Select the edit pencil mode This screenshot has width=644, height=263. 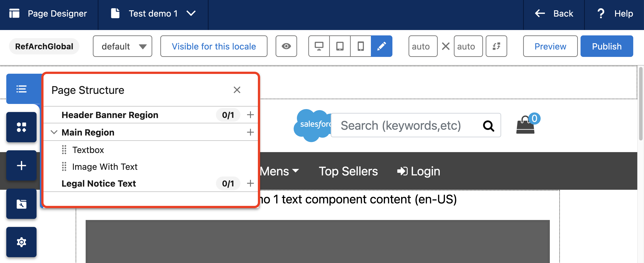[x=381, y=46]
